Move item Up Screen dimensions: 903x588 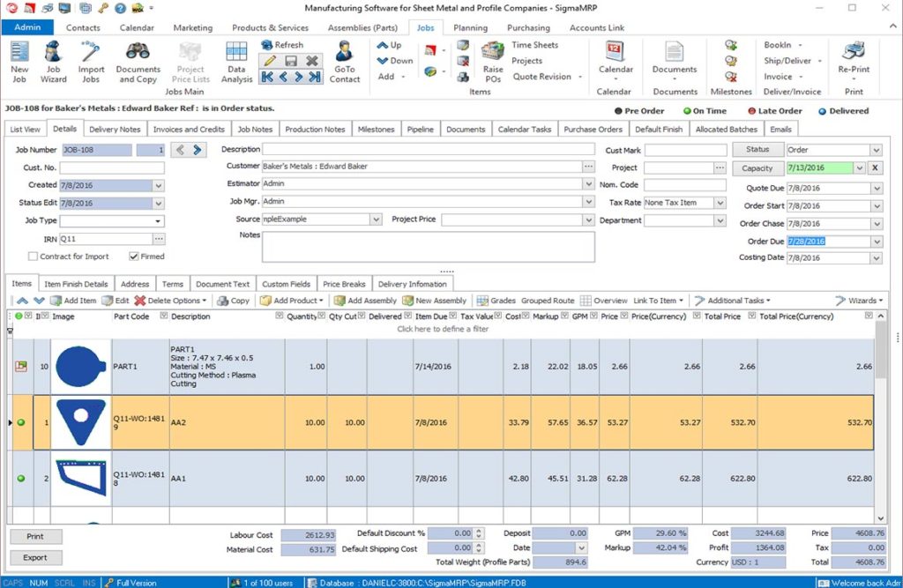[389, 45]
